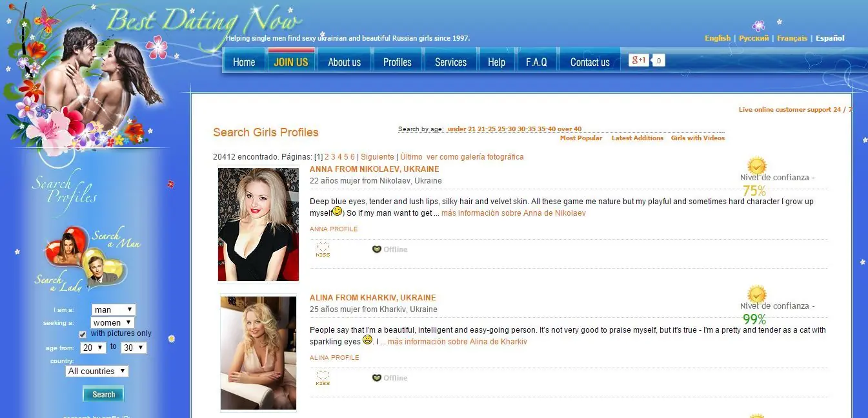
Task: Open the 'seeking a' women dropdown
Action: pyautogui.click(x=112, y=322)
